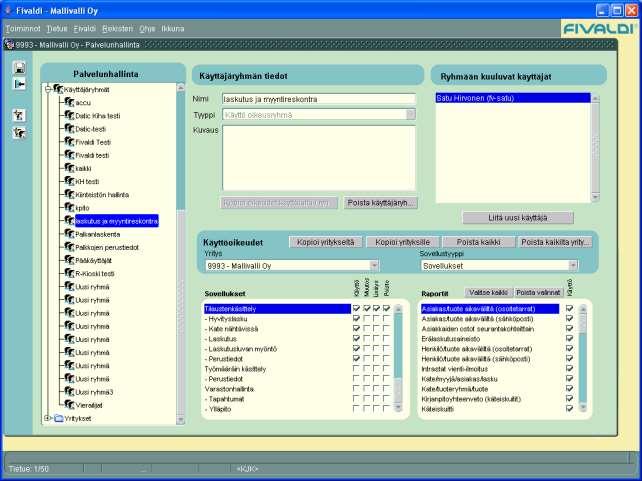
Task: Click the Käyttäjäryhmät root group icon
Action: click(x=58, y=89)
